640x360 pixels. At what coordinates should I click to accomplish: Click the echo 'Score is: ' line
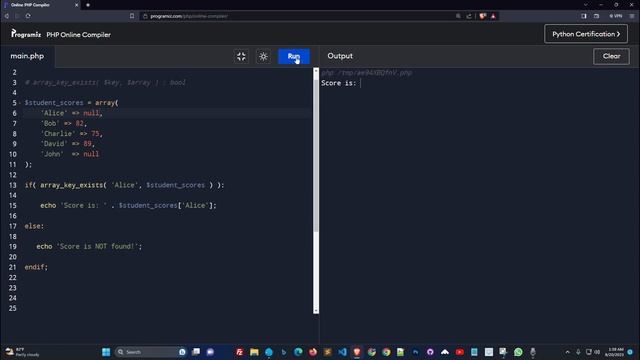pyautogui.click(x=128, y=205)
